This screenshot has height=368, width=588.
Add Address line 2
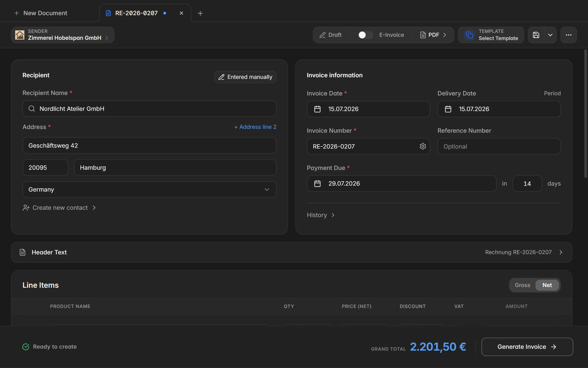click(x=255, y=127)
